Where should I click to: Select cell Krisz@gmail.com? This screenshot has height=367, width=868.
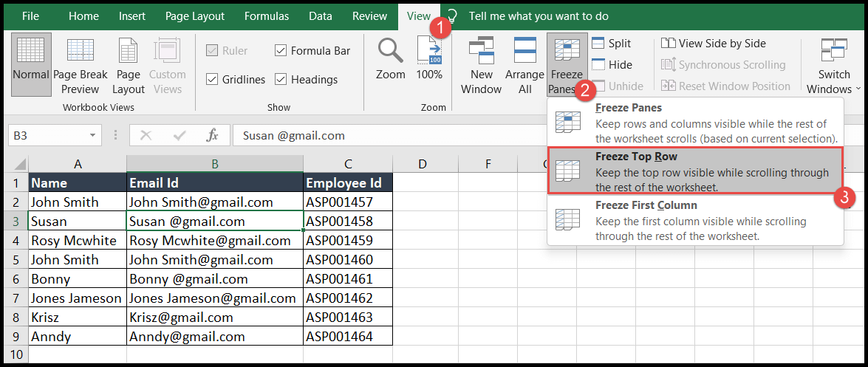pos(215,318)
